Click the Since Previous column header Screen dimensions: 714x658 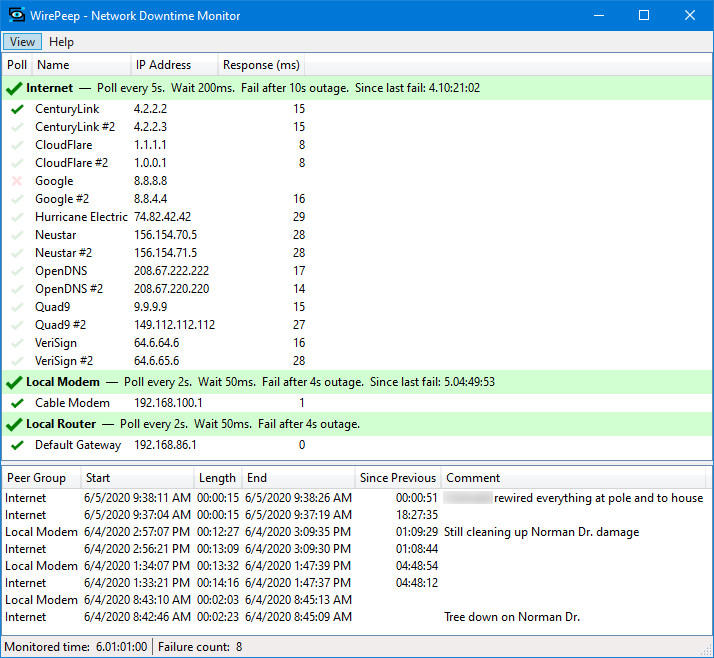coord(398,478)
